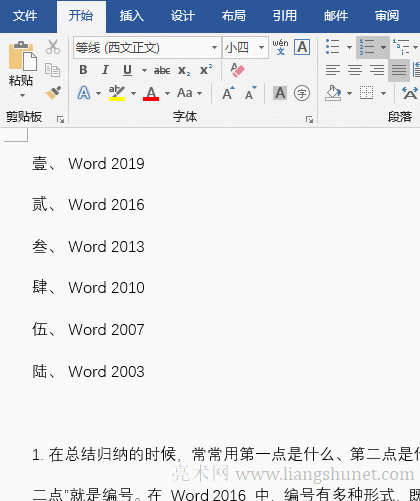
Task: Click the Asian layout character scaling icon
Action: [x=410, y=93]
